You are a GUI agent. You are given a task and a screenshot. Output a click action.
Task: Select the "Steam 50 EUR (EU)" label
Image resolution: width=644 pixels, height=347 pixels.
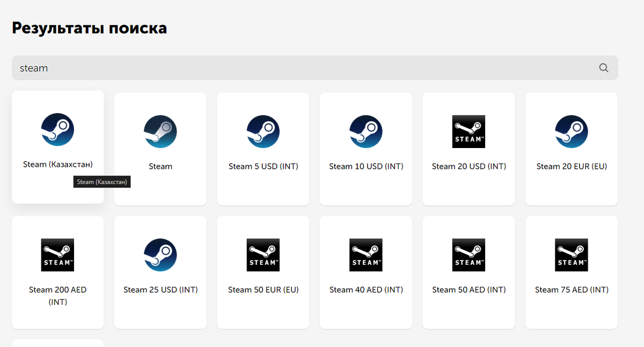coord(264,290)
